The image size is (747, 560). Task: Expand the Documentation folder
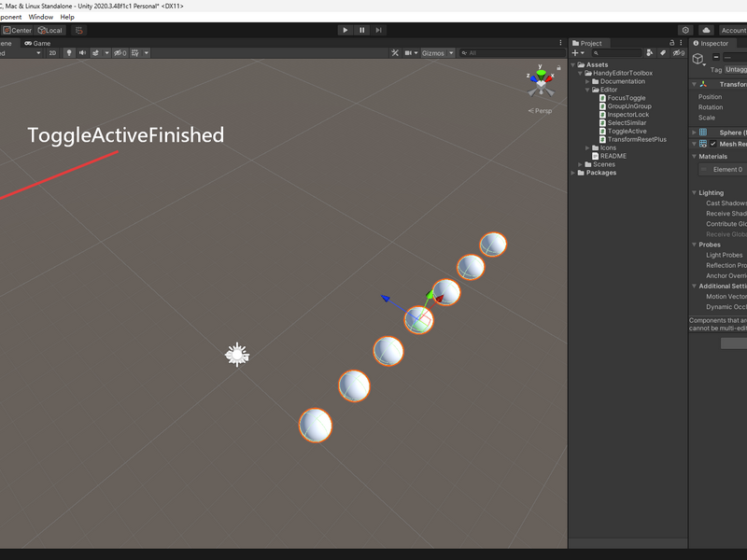click(587, 81)
